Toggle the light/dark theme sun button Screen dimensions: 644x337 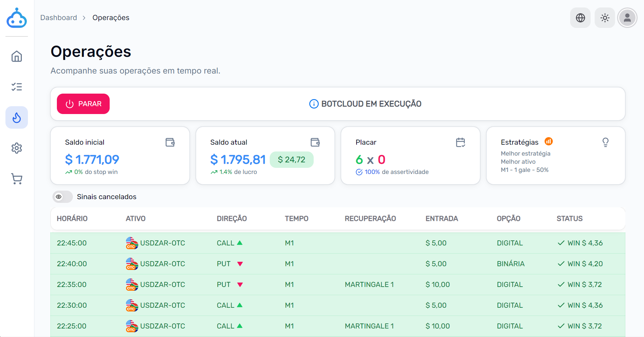click(x=605, y=18)
